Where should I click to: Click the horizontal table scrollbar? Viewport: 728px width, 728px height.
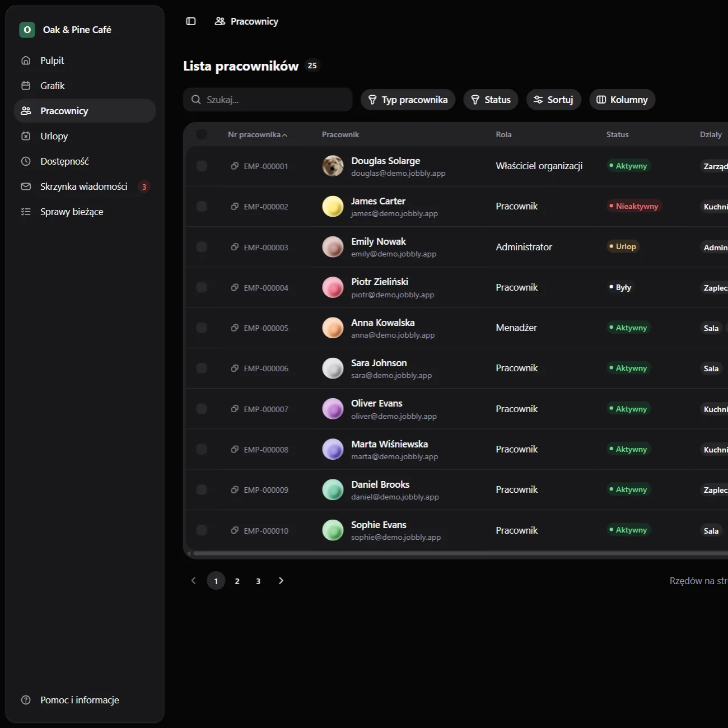click(459, 554)
